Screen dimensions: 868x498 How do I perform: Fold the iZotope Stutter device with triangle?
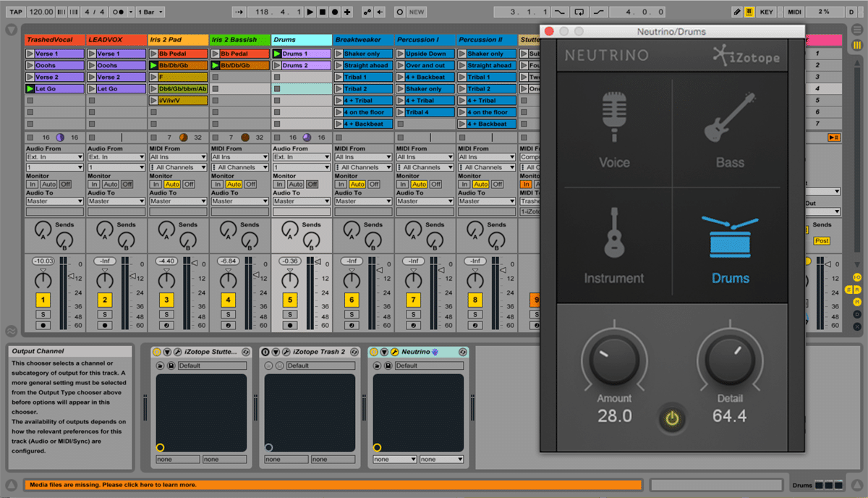click(167, 352)
